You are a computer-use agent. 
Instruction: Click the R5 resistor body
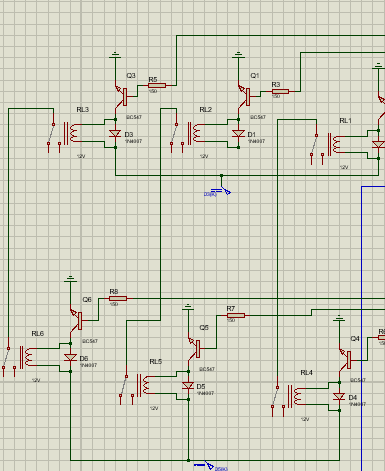pos(157,86)
